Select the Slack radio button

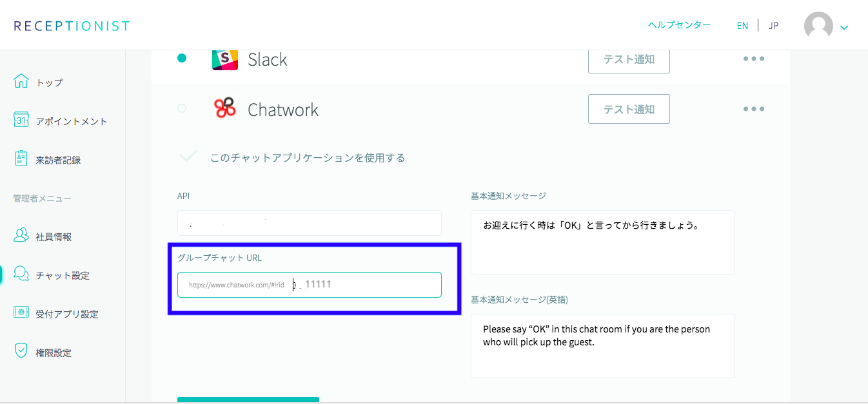pyautogui.click(x=182, y=58)
